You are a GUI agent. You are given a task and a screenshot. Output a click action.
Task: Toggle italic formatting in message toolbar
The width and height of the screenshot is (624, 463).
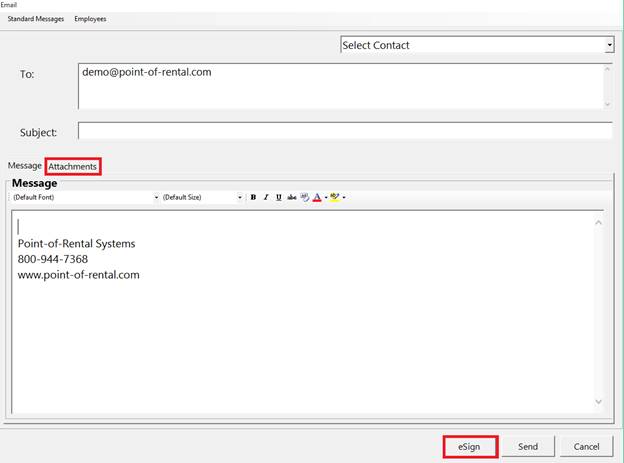[x=266, y=197]
